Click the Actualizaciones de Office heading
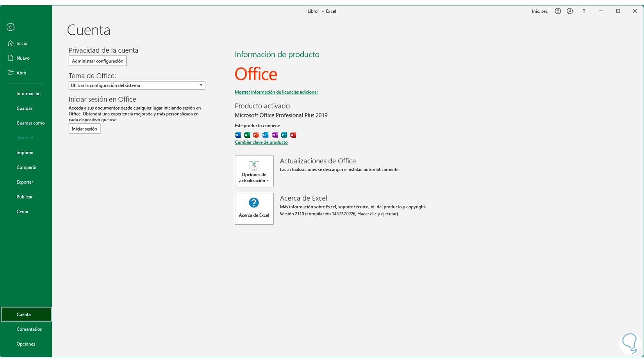This screenshot has width=644, height=362. click(x=318, y=161)
